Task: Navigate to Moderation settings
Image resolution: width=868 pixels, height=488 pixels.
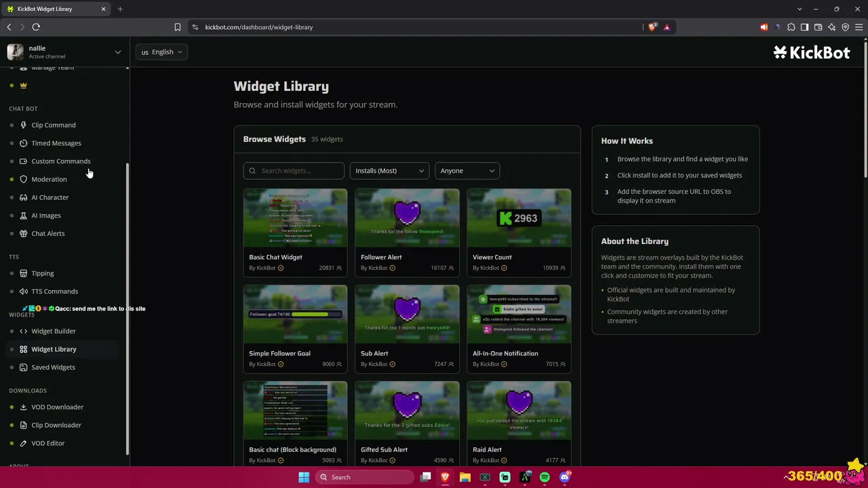Action: point(49,179)
